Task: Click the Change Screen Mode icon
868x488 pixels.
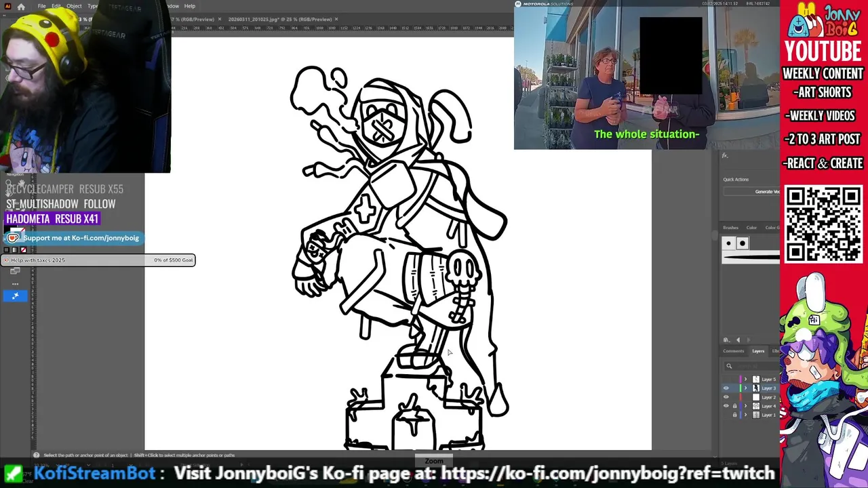Action: pyautogui.click(x=15, y=271)
